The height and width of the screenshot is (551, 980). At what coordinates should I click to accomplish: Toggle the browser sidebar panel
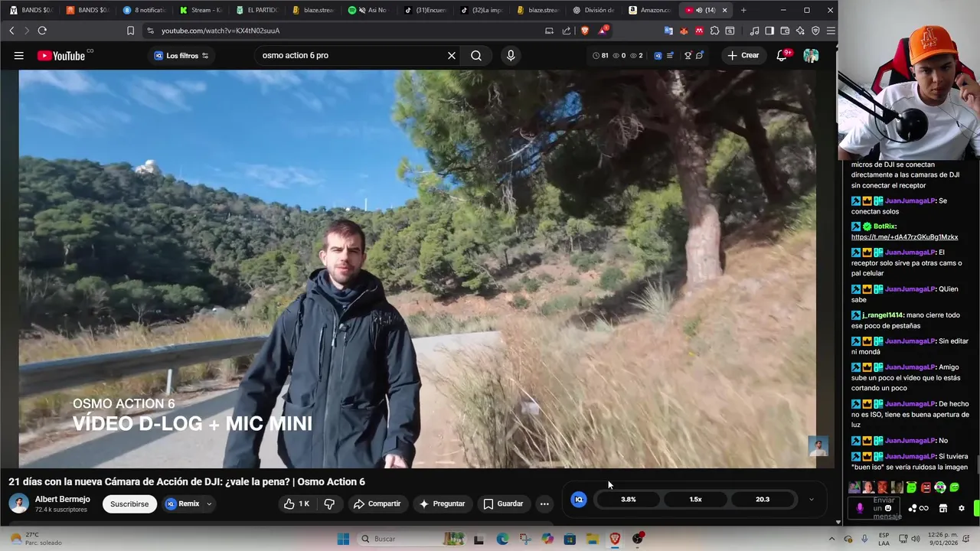point(769,31)
